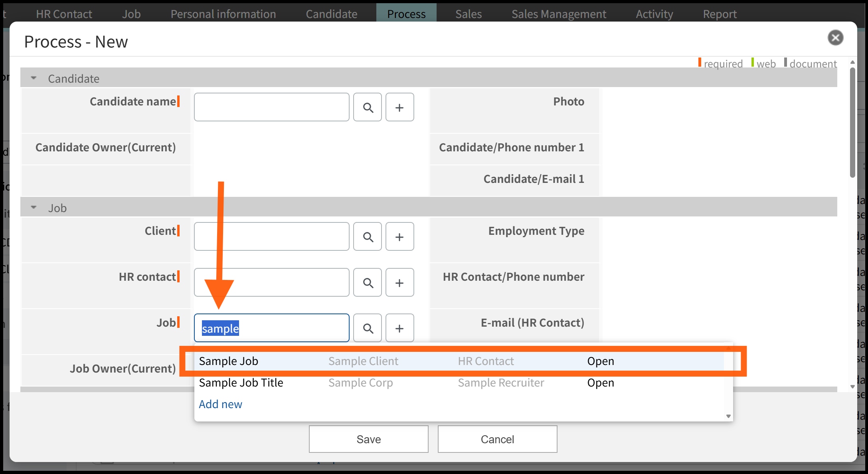
Task: Search jobs with the Job magnifier icon
Action: tap(368, 328)
